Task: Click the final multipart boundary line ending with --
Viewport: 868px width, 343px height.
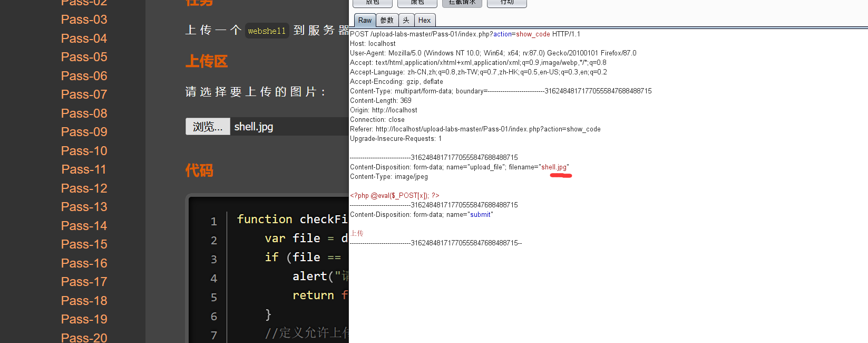Action: pos(436,243)
